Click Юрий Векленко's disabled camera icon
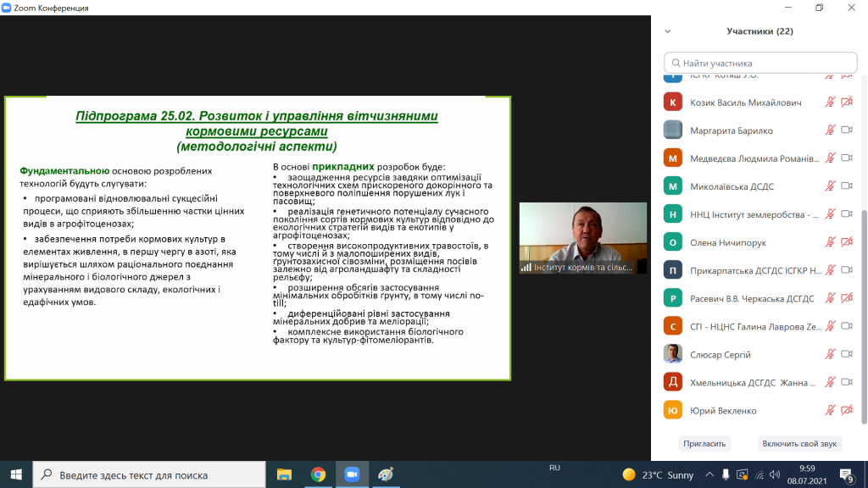The height and width of the screenshot is (488, 868). point(846,410)
